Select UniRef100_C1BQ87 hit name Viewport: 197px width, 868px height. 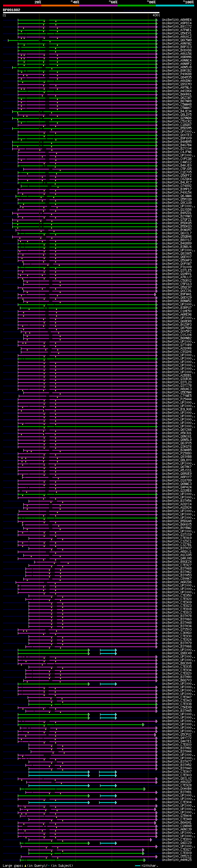[x=177, y=125]
